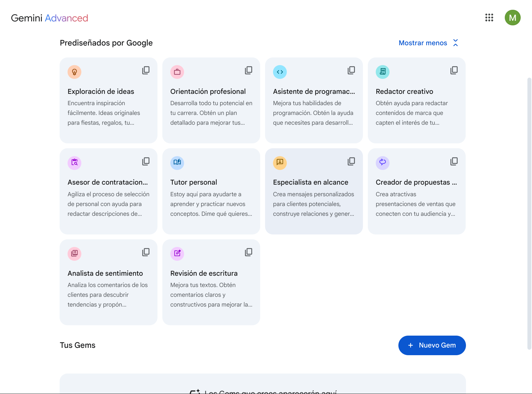Copy the Especialista en alcance Gem
This screenshot has width=532, height=394.
(x=351, y=161)
